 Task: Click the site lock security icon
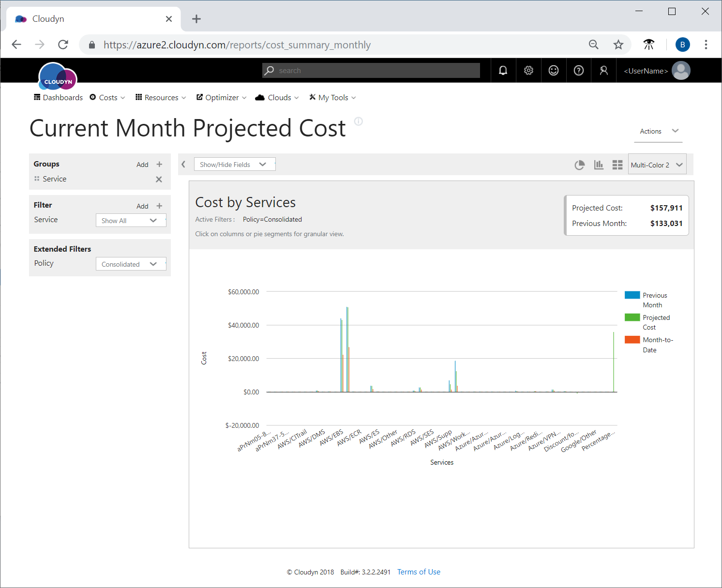click(x=92, y=45)
